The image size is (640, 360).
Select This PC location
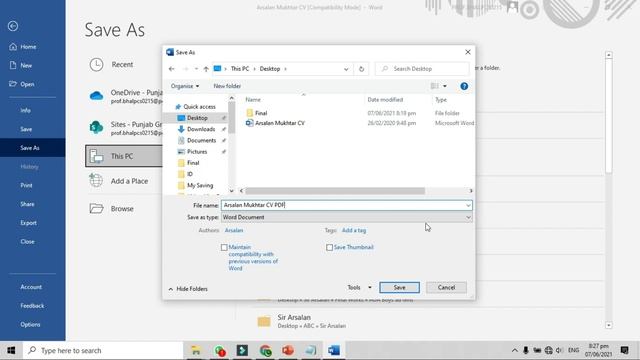[124, 156]
